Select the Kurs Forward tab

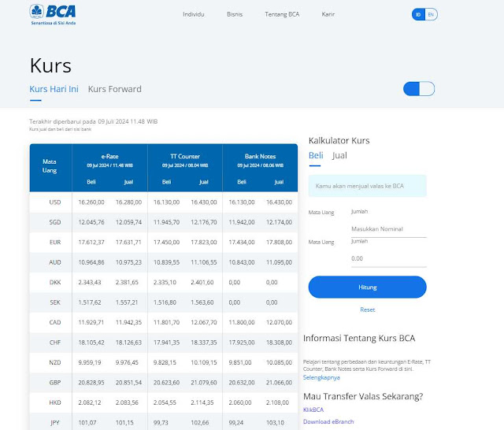115,89
